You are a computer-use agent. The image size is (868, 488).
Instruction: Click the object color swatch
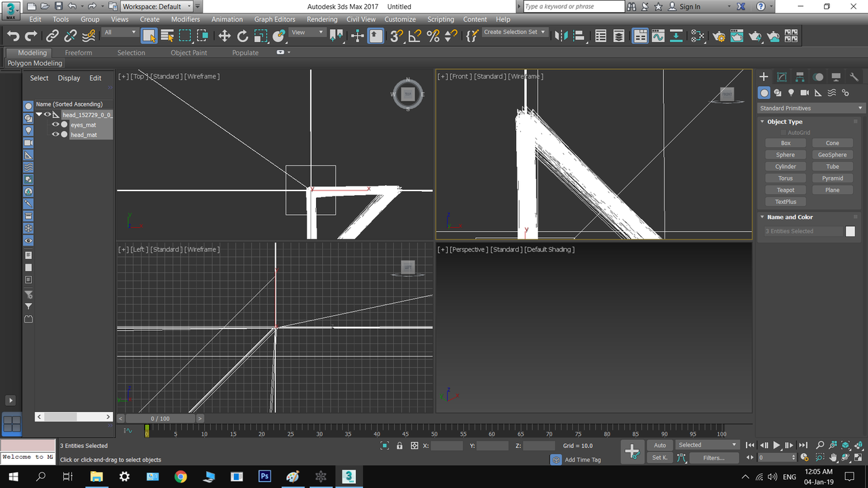pyautogui.click(x=850, y=231)
